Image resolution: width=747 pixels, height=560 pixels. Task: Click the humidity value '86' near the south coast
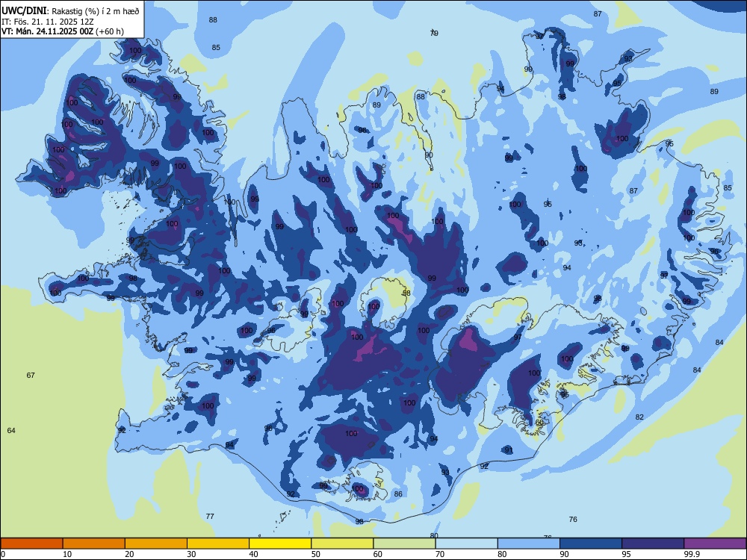(x=398, y=494)
